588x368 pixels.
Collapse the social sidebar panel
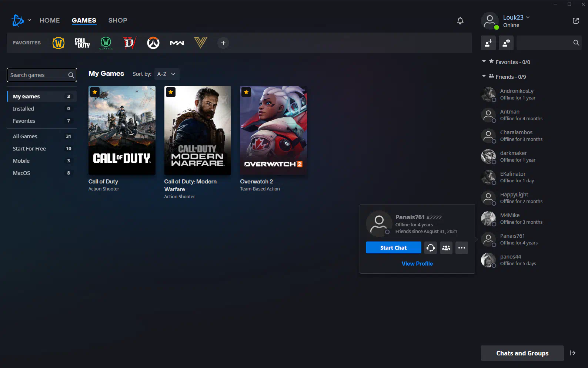pyautogui.click(x=573, y=353)
